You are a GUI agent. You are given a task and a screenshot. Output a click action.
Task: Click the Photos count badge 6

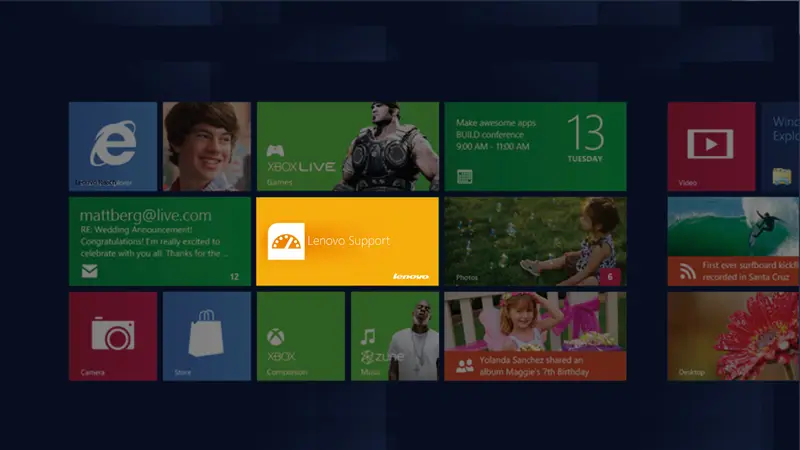[610, 277]
